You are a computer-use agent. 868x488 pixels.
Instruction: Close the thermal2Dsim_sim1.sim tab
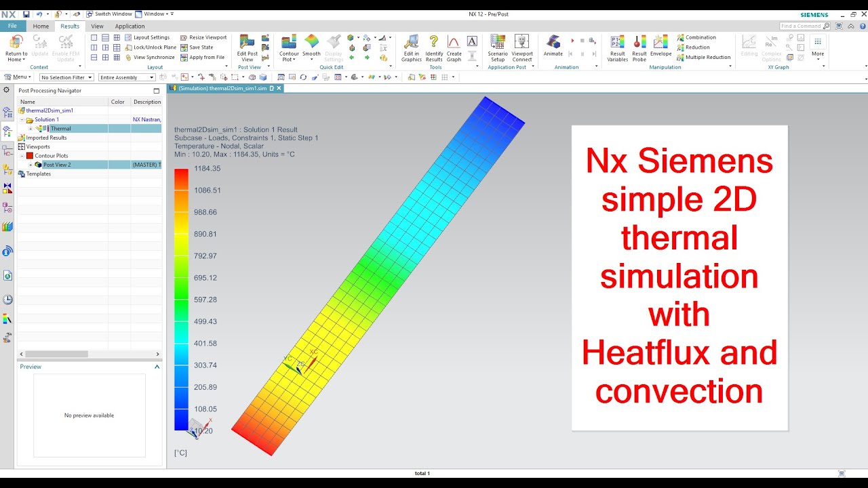click(x=279, y=88)
